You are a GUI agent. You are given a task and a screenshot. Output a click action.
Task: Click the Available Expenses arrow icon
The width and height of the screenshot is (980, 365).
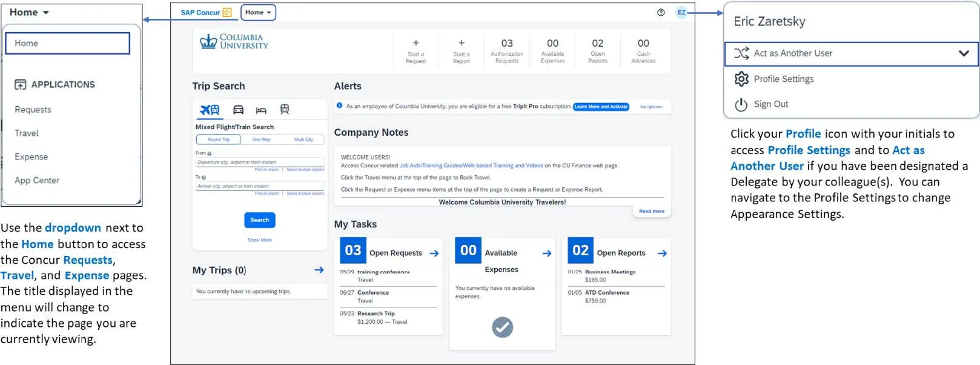tap(547, 253)
